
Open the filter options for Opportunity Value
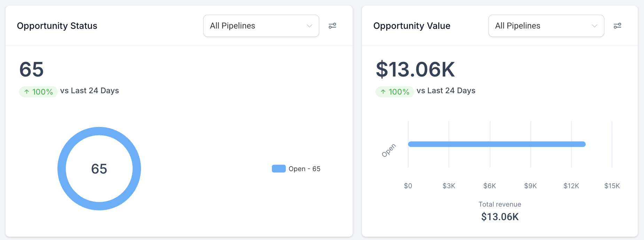[x=618, y=26]
